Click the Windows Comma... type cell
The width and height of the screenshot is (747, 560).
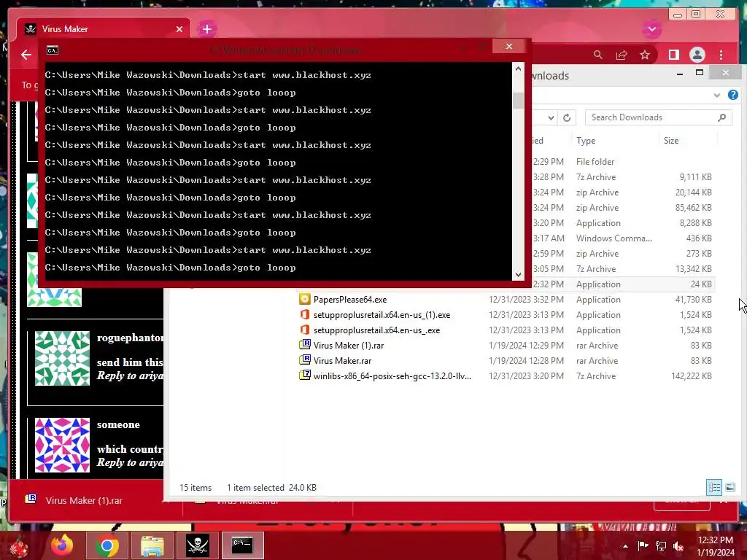(614, 238)
